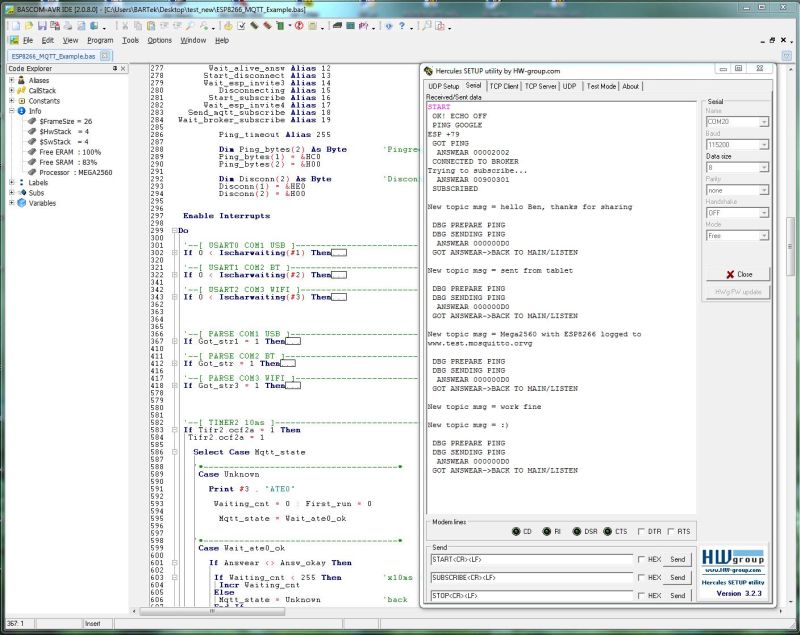800x635 pixels.
Task: Switch to the Test Mode tab
Action: tap(601, 86)
